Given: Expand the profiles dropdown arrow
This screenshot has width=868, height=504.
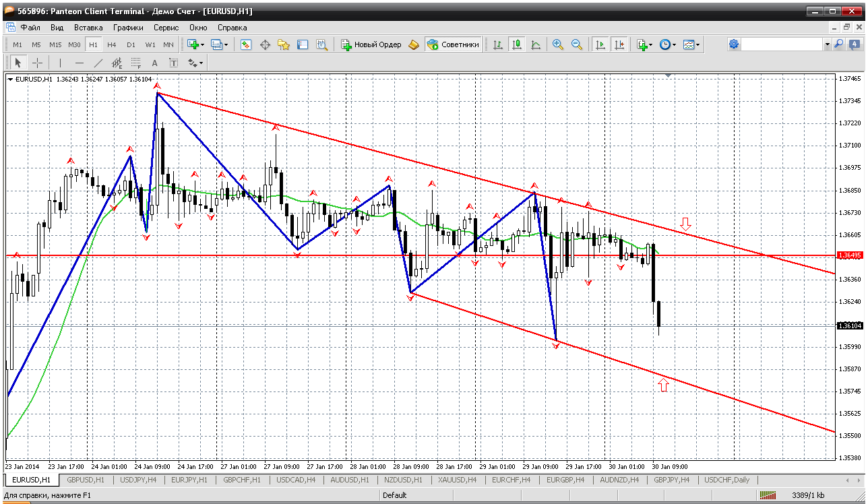Looking at the screenshot, I should [226, 44].
